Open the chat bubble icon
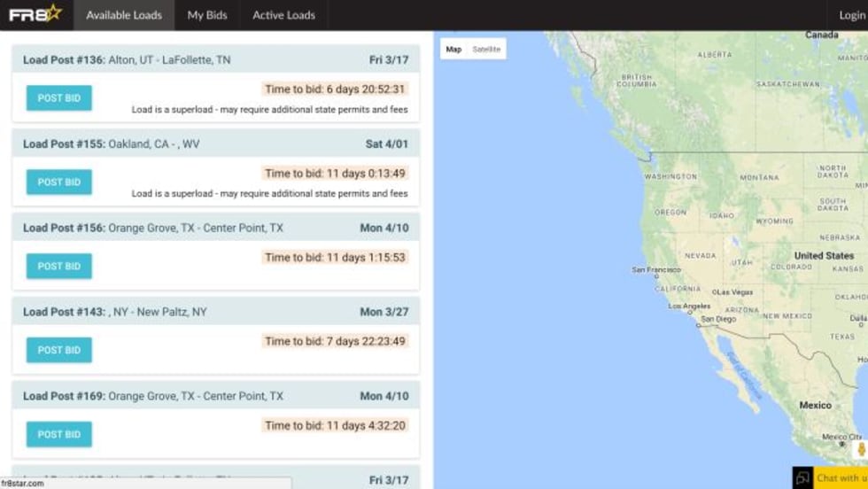 point(802,478)
